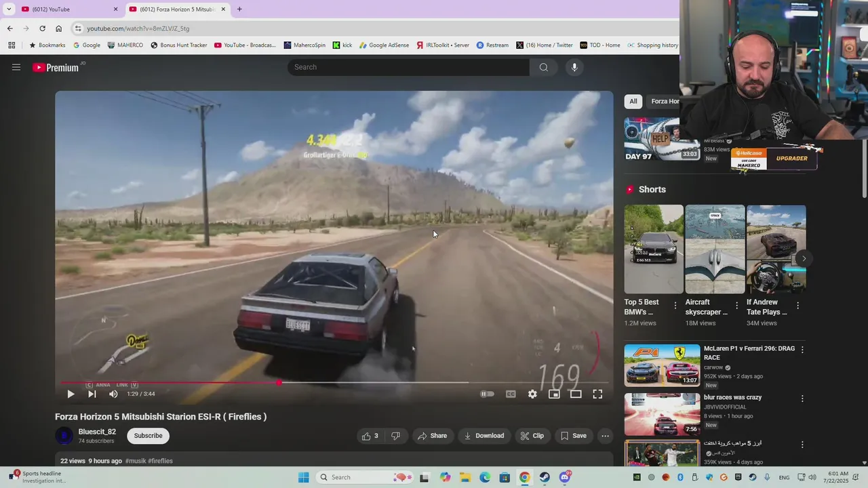The image size is (868, 488).
Task: Open McLaren P1 v Ferrari 296 video
Action: click(662, 365)
